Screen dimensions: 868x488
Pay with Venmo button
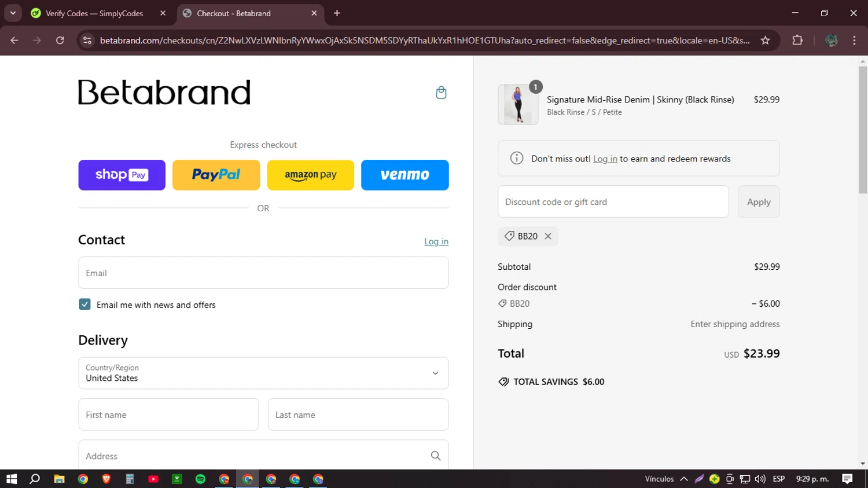pyautogui.click(x=405, y=175)
